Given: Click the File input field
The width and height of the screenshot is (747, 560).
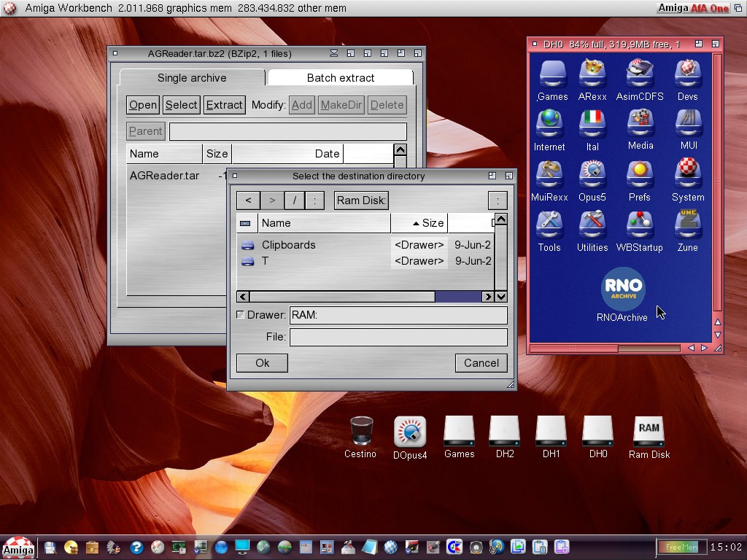Looking at the screenshot, I should 398,337.
